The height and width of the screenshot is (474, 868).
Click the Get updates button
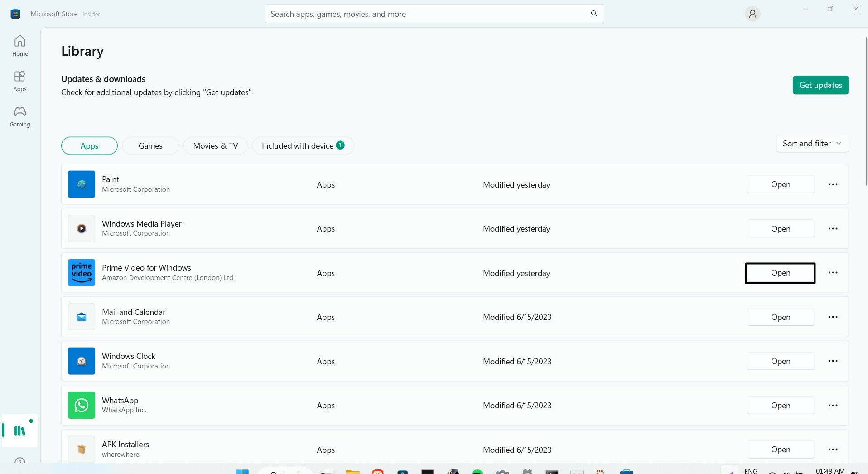click(x=820, y=85)
